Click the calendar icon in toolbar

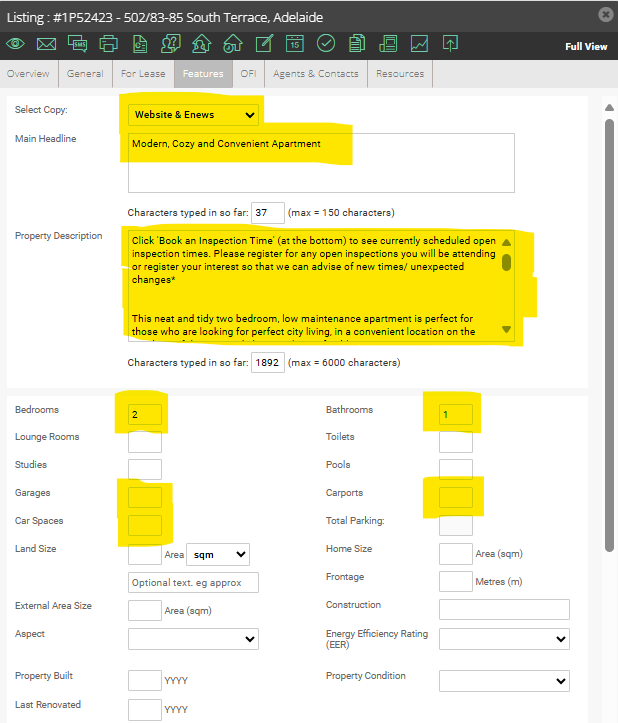click(x=294, y=44)
